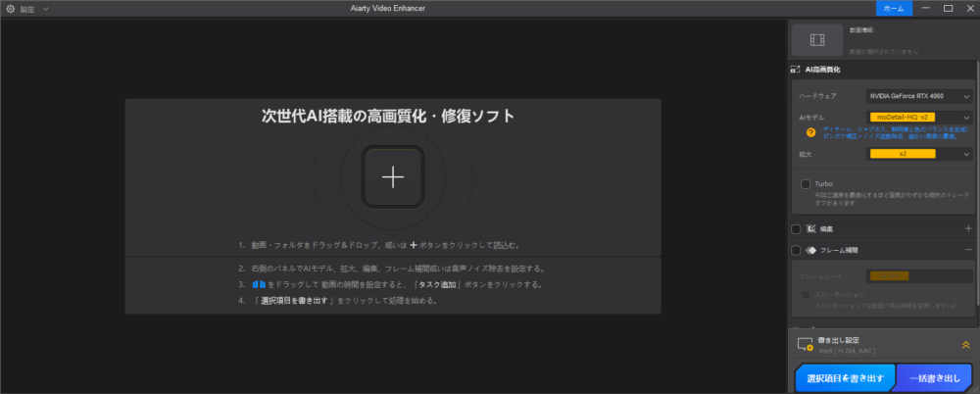Expand the 編集 section with the plus
This screenshot has width=980, height=394.
pos(968,229)
